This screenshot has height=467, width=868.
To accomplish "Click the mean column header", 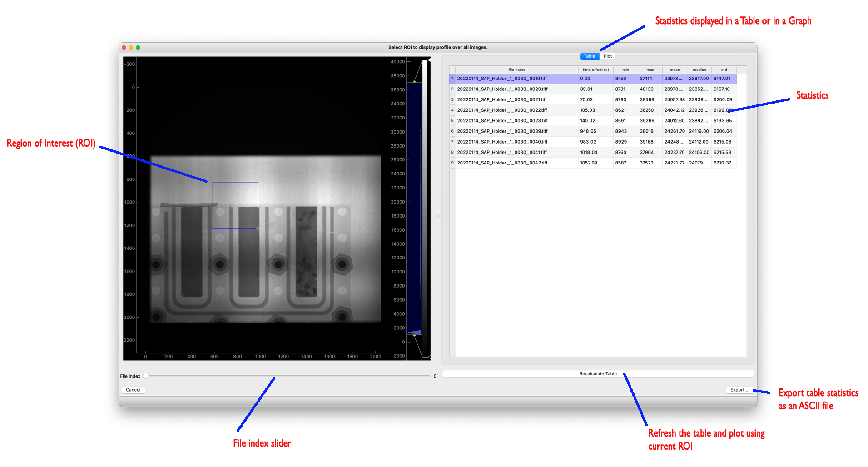I will coord(675,70).
